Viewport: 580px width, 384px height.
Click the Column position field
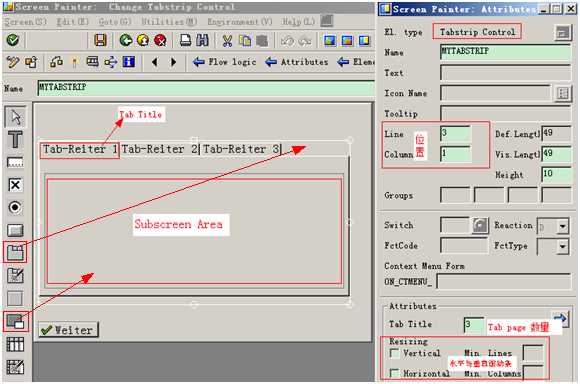(456, 154)
